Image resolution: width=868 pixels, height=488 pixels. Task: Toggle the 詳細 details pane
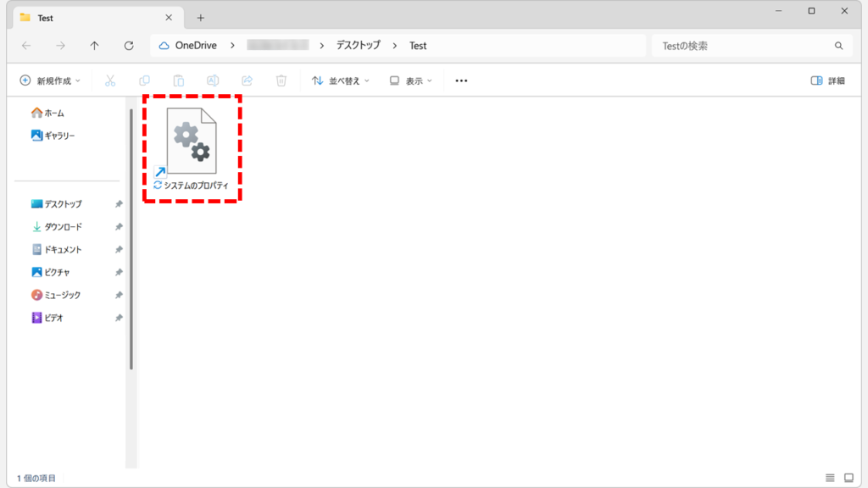[828, 80]
